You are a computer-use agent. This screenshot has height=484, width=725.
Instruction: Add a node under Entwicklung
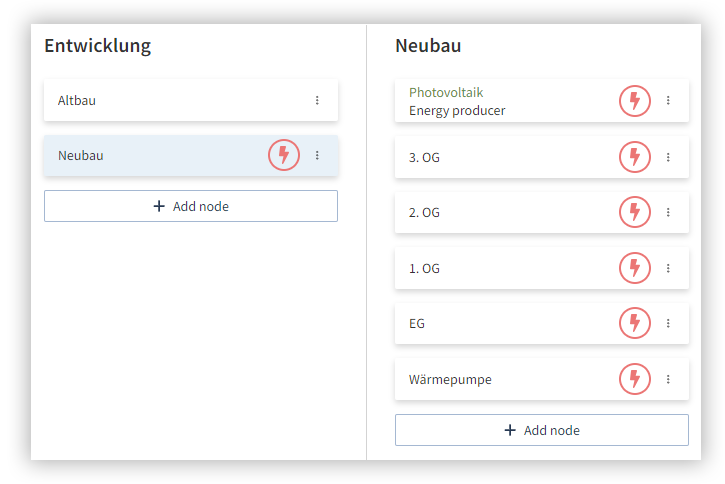click(191, 206)
